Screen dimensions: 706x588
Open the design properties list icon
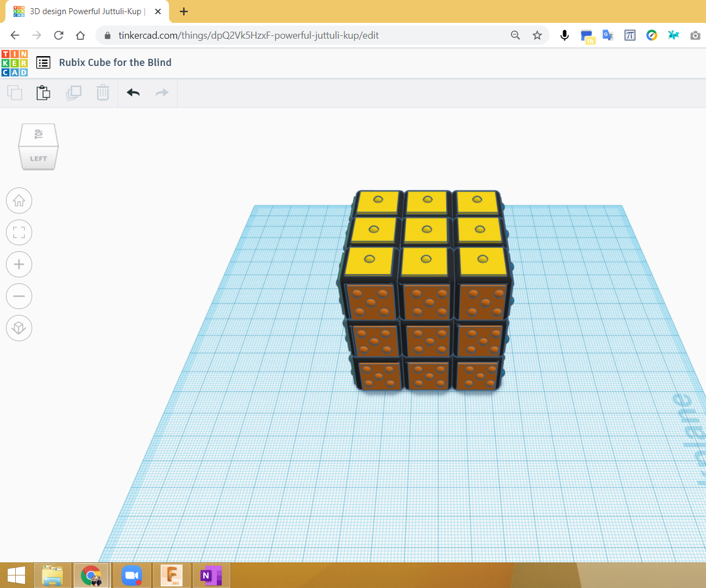click(x=43, y=63)
